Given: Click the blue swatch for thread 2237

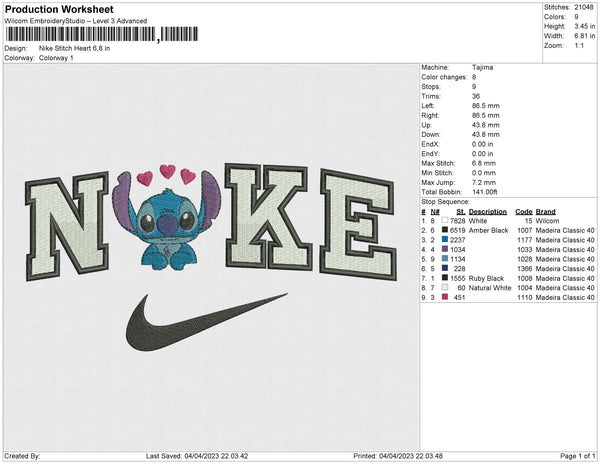Looking at the screenshot, I should (x=445, y=239).
